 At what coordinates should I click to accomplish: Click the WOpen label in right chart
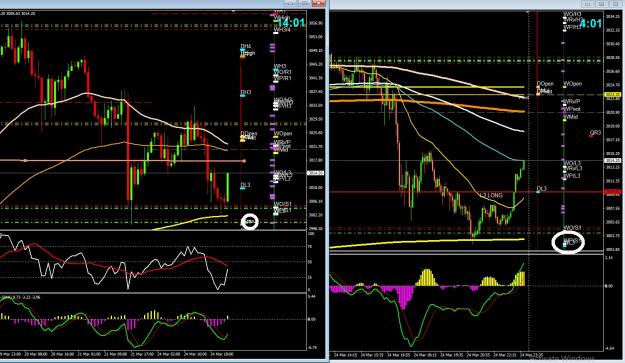pyautogui.click(x=572, y=84)
